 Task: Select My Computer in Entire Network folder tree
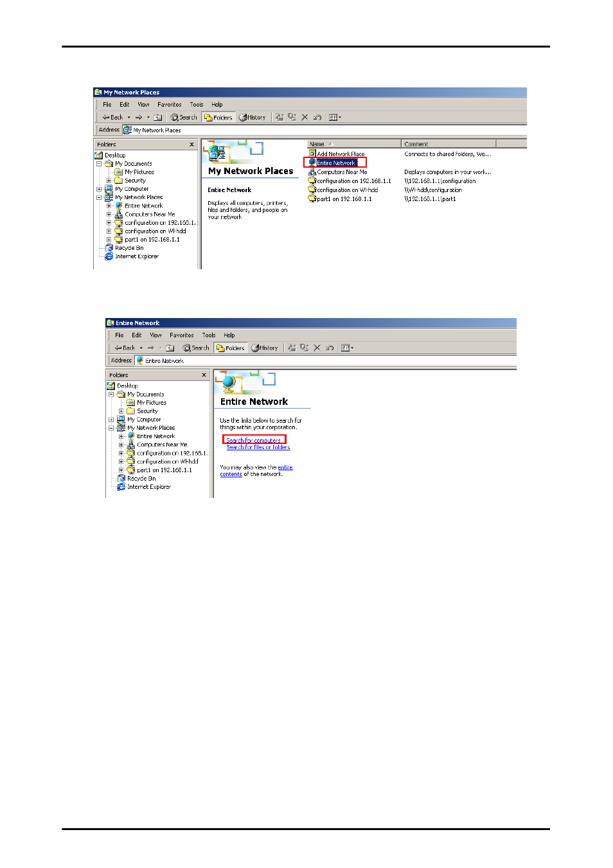point(139,420)
